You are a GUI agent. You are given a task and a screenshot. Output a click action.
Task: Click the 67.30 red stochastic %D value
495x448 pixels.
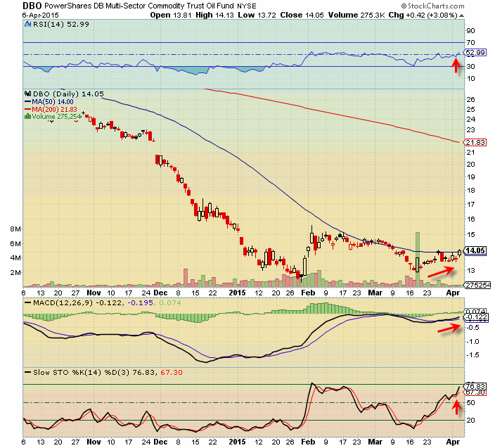(x=172, y=373)
